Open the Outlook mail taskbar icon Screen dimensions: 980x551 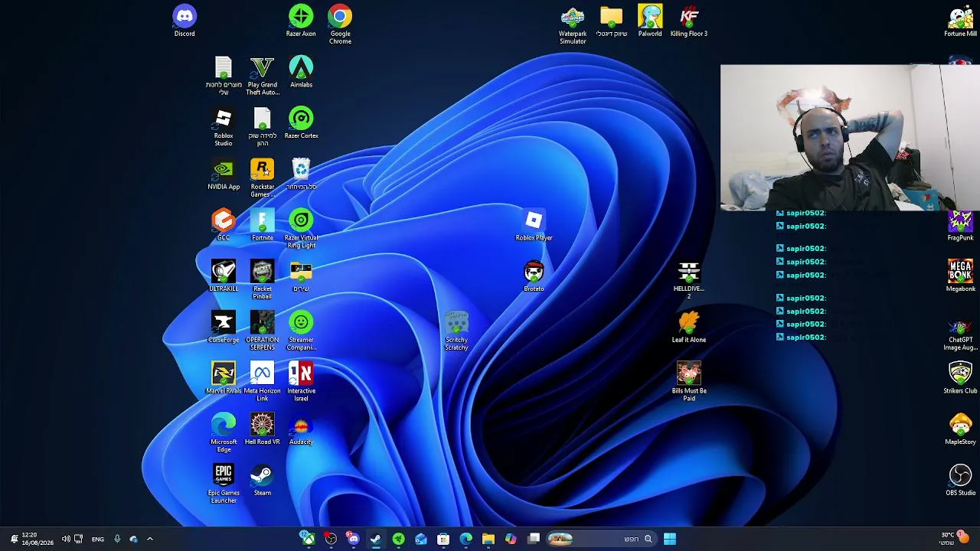tap(421, 539)
